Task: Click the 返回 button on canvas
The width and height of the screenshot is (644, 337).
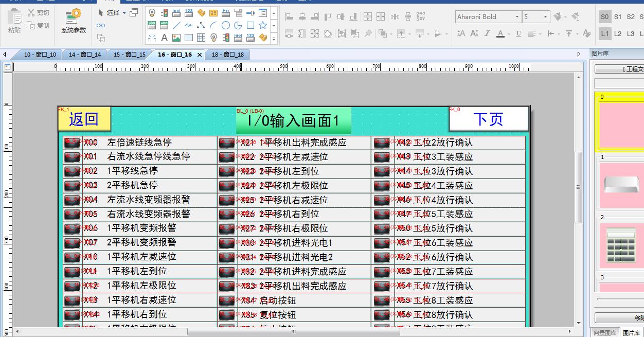Action: click(84, 119)
